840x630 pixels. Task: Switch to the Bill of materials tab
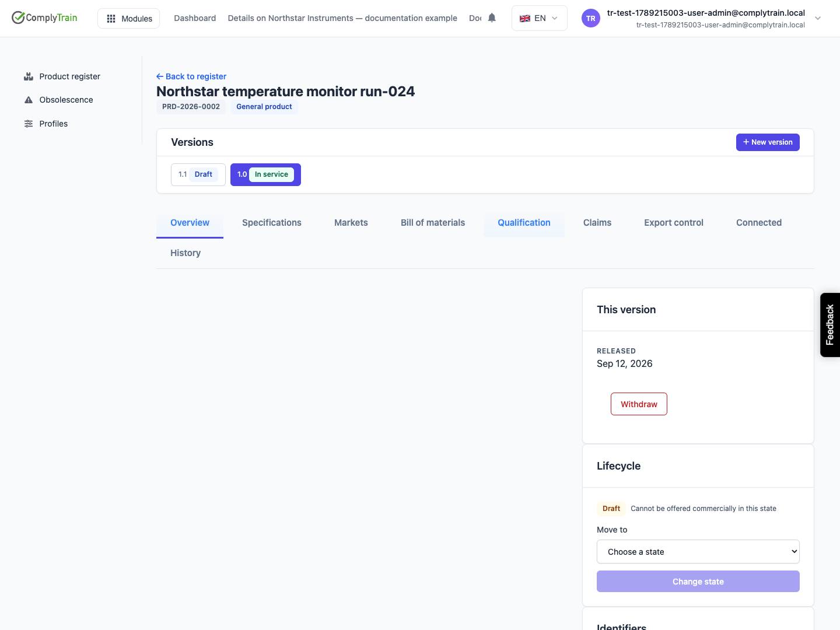(433, 223)
